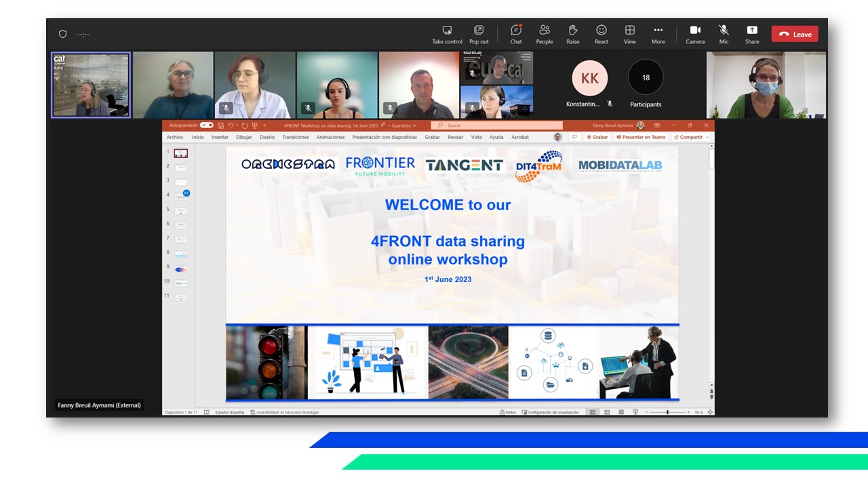Pop out the shared content
The image size is (868, 488).
[479, 34]
